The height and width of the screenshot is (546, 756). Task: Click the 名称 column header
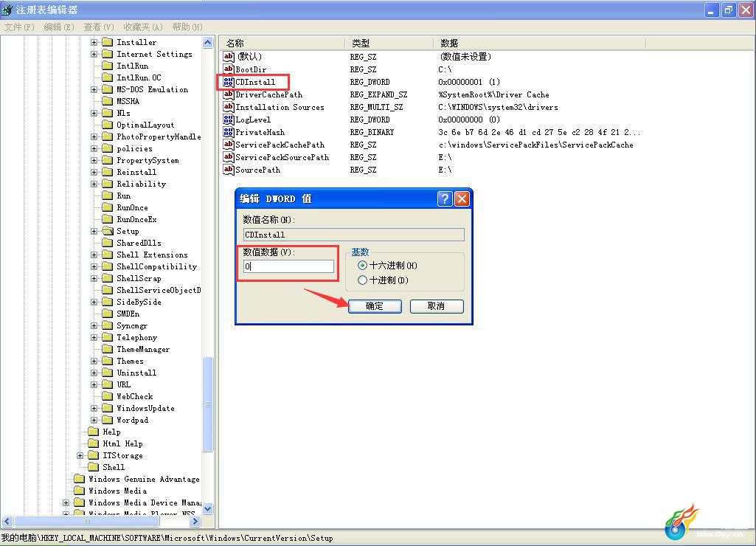[x=282, y=43]
